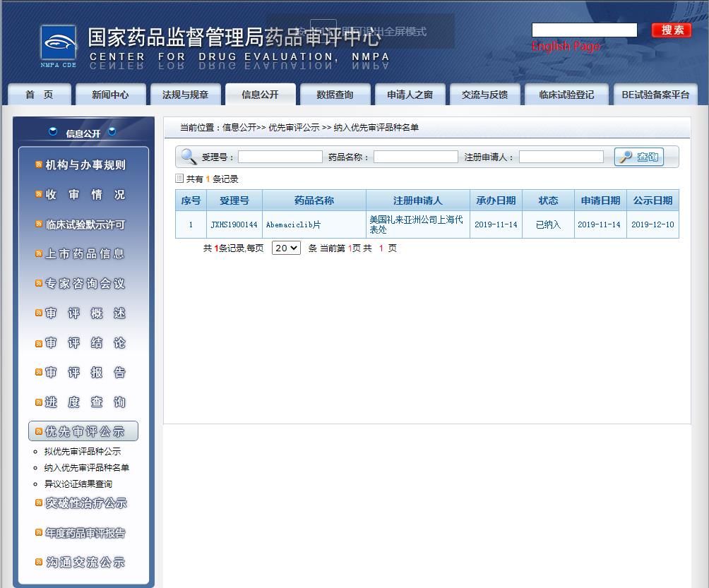Focus the 药品名称 input field
Screen dimensions: 709x588
coord(416,157)
